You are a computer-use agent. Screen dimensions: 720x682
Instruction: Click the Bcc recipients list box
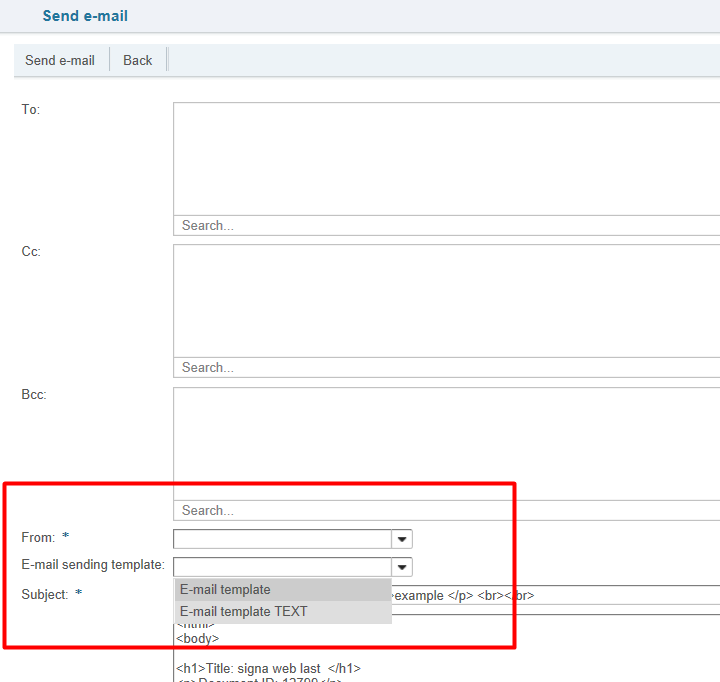click(446, 443)
